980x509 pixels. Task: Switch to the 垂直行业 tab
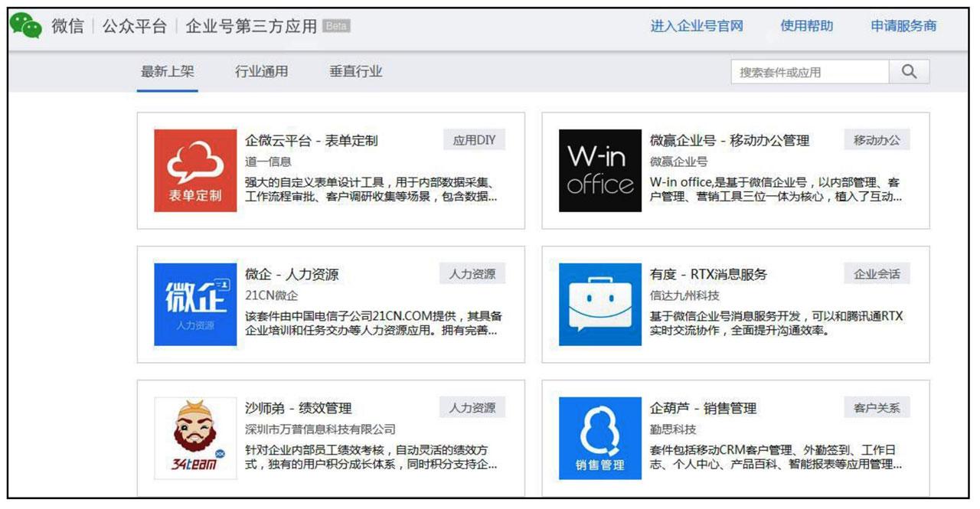[x=356, y=72]
